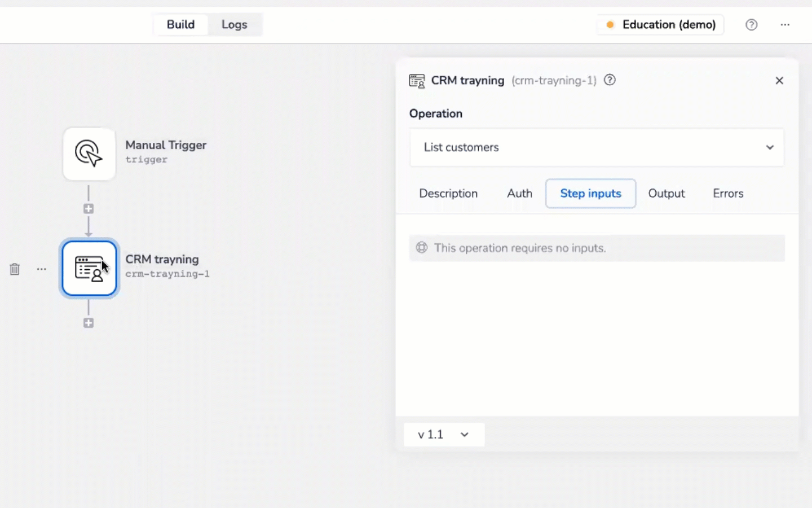The height and width of the screenshot is (508, 812).
Task: Add a step after Manual Trigger via plus
Action: (89, 209)
